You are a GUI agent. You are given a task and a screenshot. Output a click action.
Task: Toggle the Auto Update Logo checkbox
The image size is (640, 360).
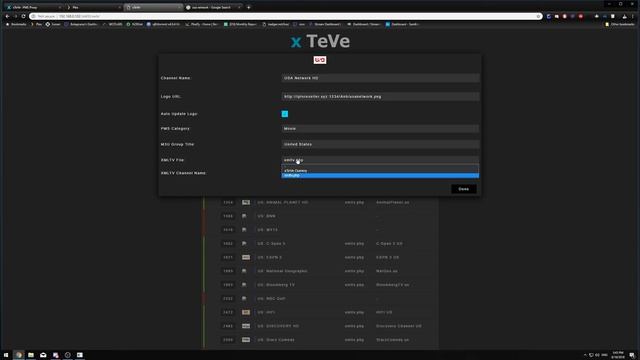(x=285, y=114)
